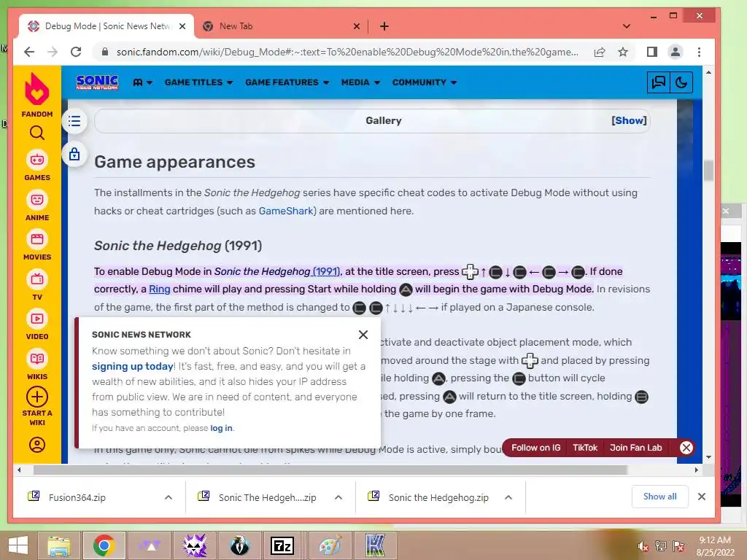Open the TV sidebar icon

[x=37, y=279]
